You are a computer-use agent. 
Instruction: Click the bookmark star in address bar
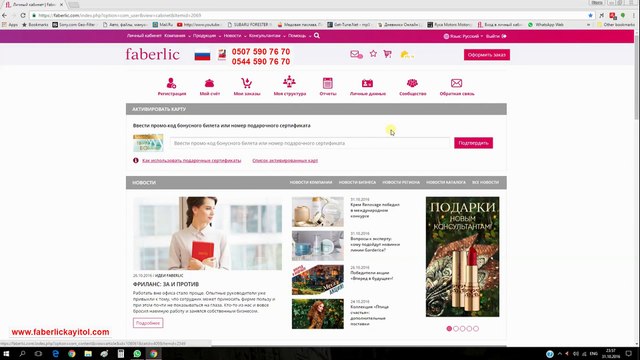click(x=590, y=16)
